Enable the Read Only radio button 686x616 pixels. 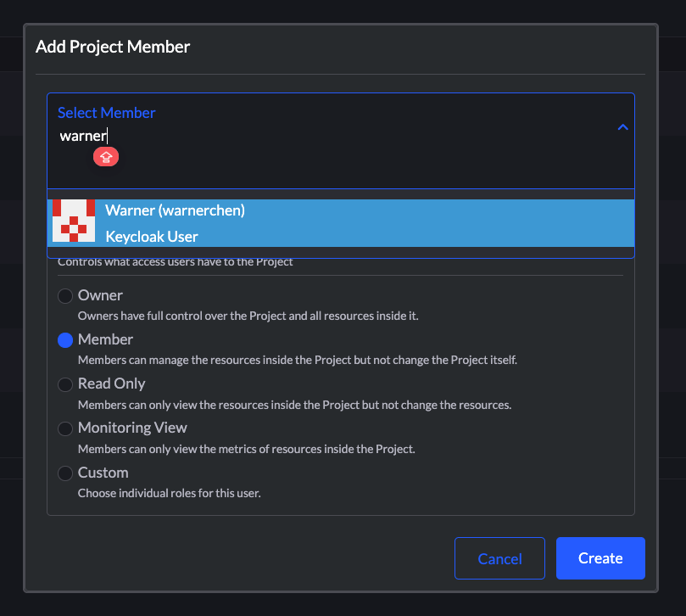tap(65, 384)
